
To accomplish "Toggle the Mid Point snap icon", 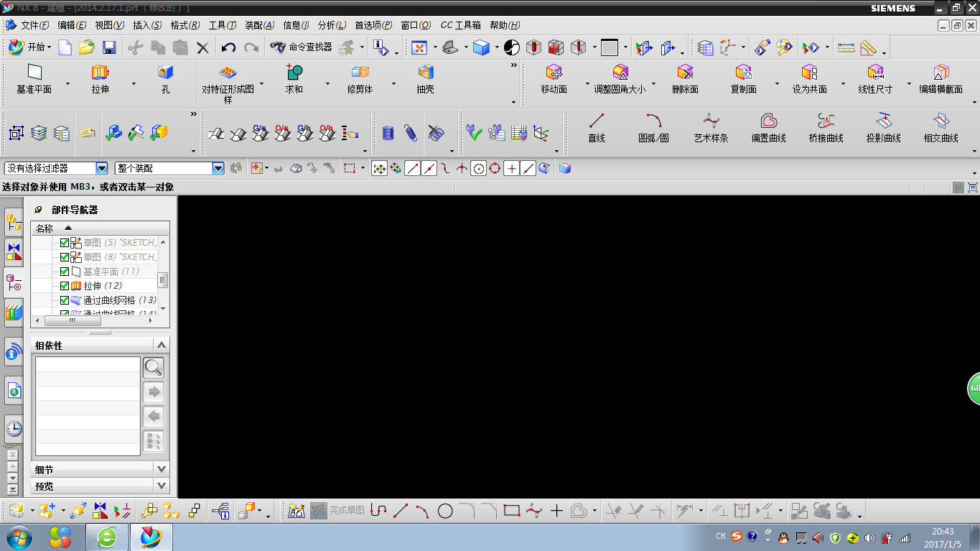I will [429, 168].
